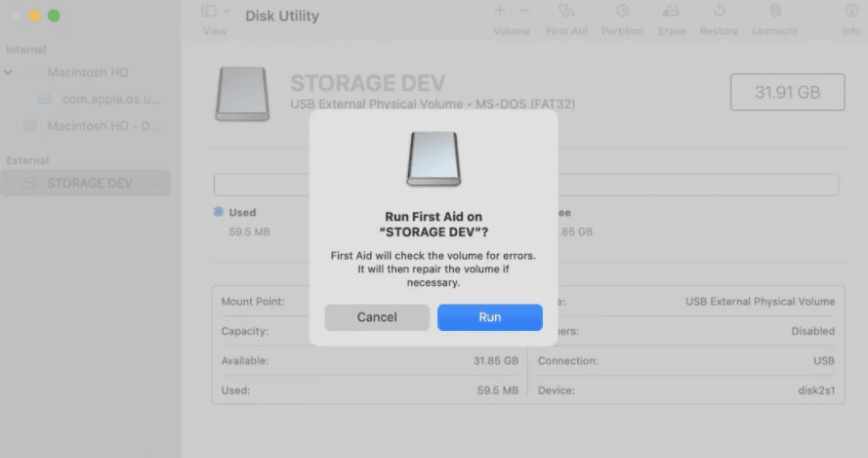Select com.apple.os.u... snapshot in sidebar

pos(111,100)
